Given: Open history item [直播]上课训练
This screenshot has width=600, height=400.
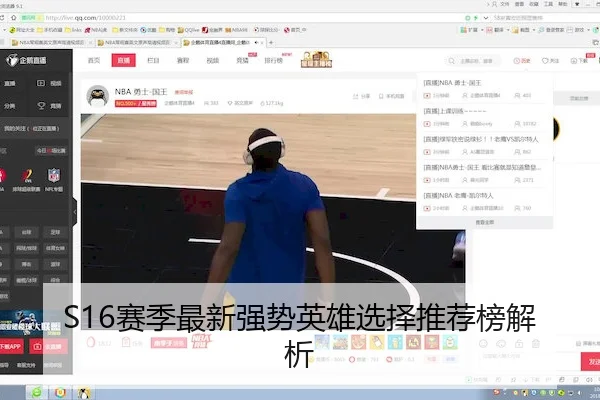Looking at the screenshot, I should pyautogui.click(x=455, y=111).
